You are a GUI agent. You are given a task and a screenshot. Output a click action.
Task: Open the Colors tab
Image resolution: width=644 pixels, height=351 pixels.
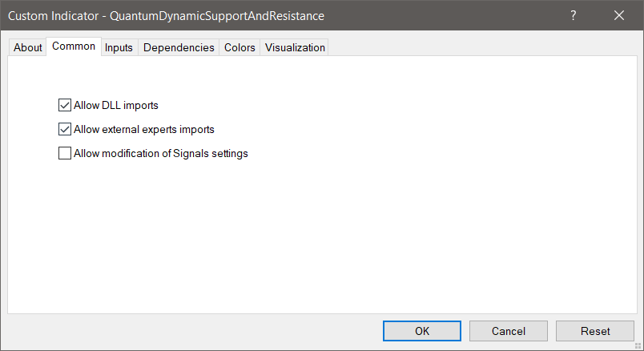[x=239, y=47]
